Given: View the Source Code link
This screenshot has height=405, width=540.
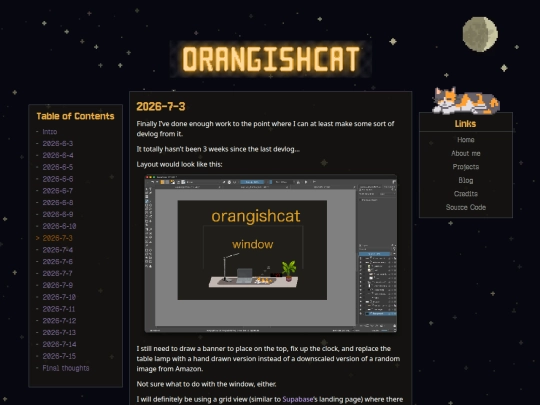Looking at the screenshot, I should 466,207.
